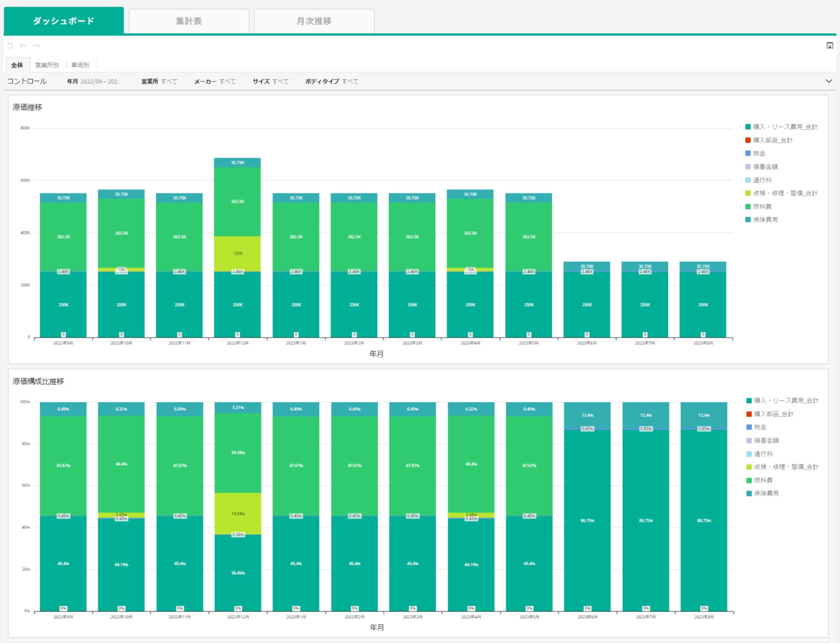This screenshot has width=840, height=643.
Task: Select the ダッシュボード tab
Action: tap(64, 21)
